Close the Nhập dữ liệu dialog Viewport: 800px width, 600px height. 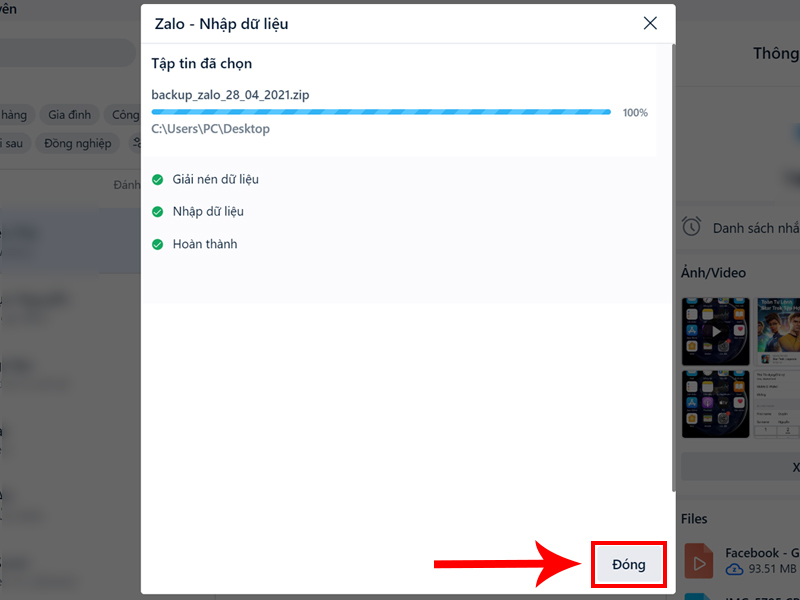click(650, 23)
